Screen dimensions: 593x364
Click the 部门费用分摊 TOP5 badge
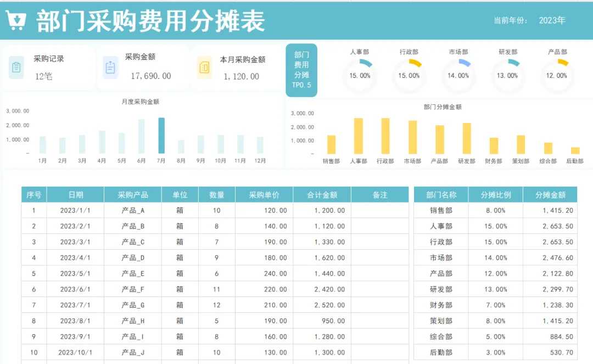(x=301, y=70)
